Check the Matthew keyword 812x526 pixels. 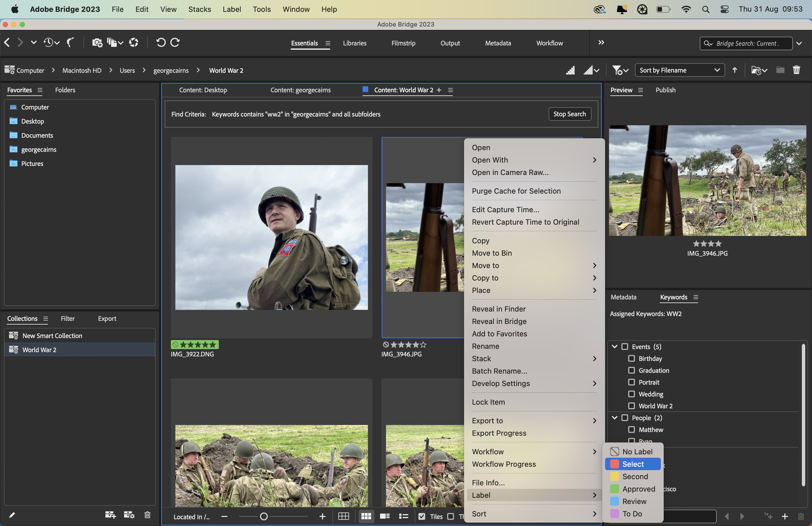pos(632,430)
